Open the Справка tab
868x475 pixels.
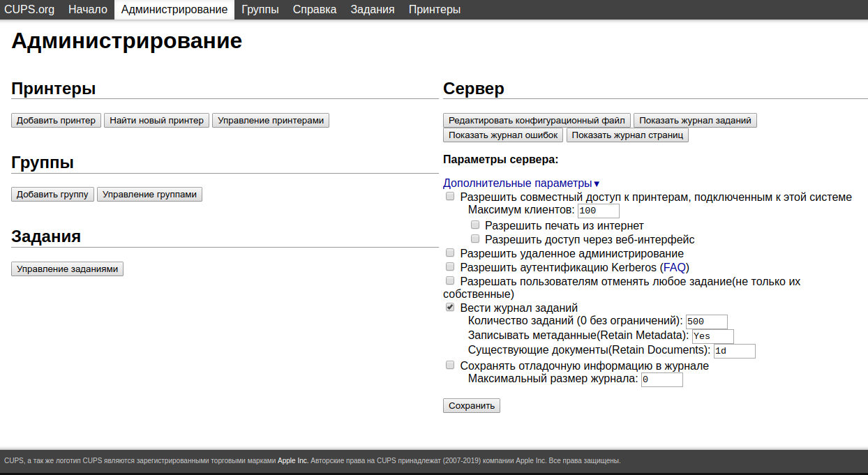click(315, 9)
